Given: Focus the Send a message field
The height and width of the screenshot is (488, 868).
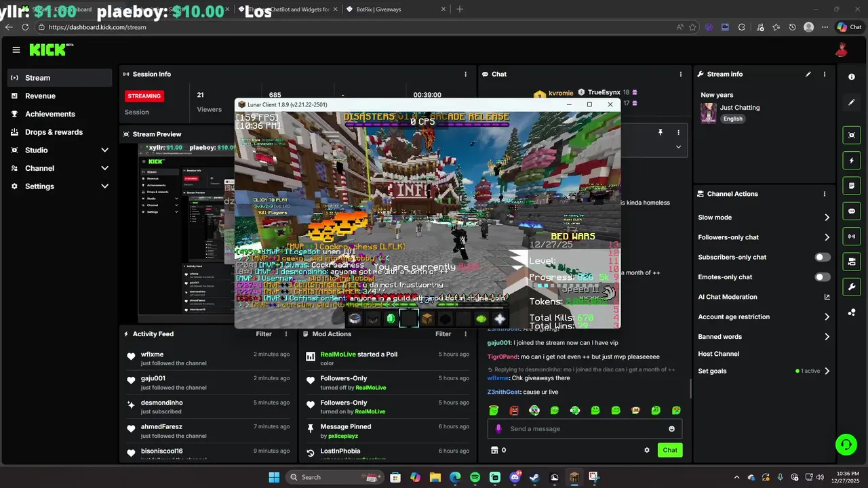Looking at the screenshot, I should pyautogui.click(x=585, y=429).
